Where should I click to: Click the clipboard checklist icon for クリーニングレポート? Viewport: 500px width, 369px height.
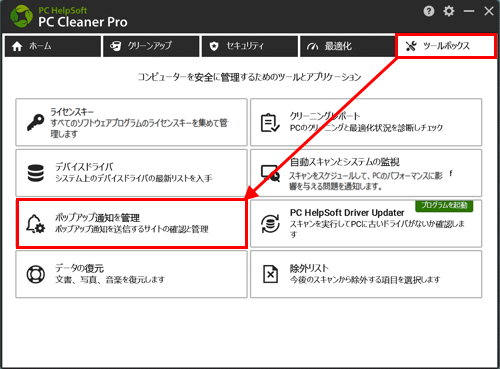pos(270,123)
